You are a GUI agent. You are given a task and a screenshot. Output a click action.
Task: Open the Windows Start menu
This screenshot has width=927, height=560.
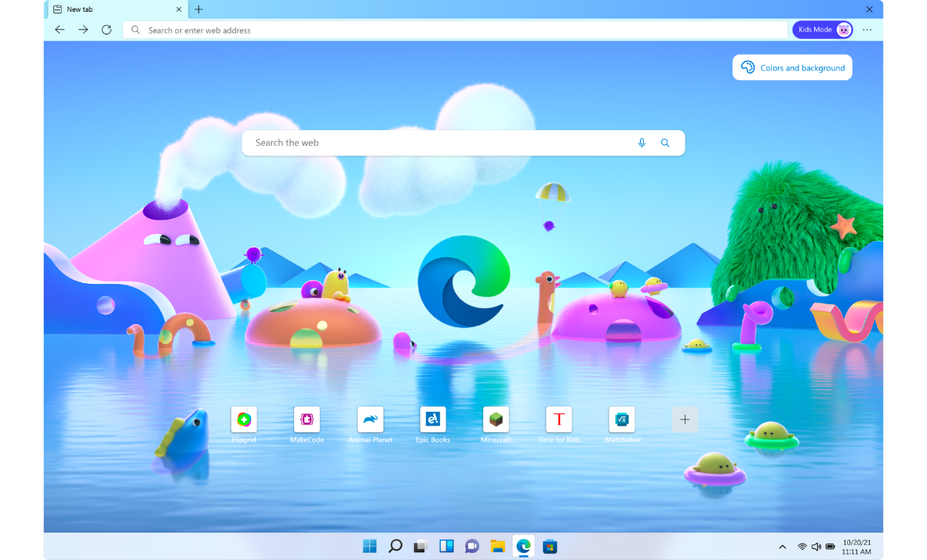369,546
